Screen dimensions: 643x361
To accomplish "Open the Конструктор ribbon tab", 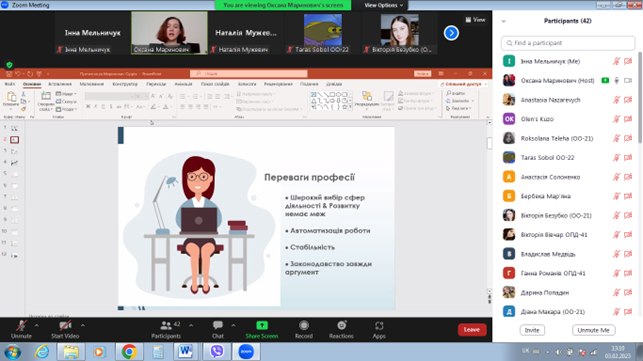I will [125, 84].
